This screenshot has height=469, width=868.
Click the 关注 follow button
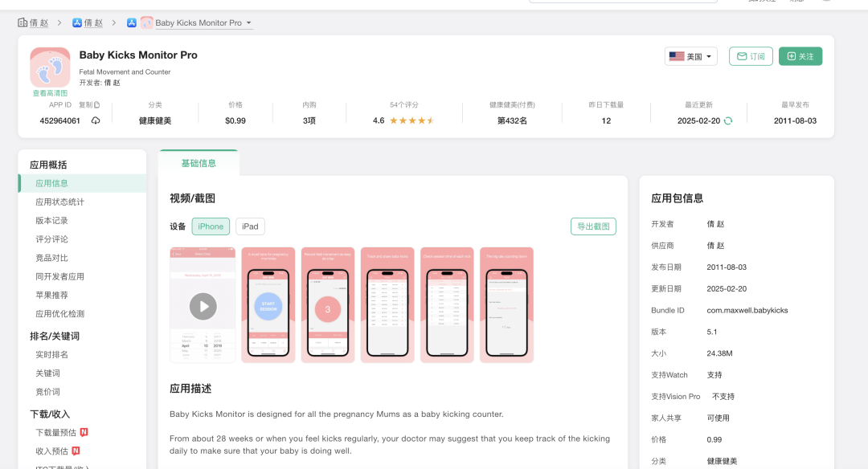(800, 56)
